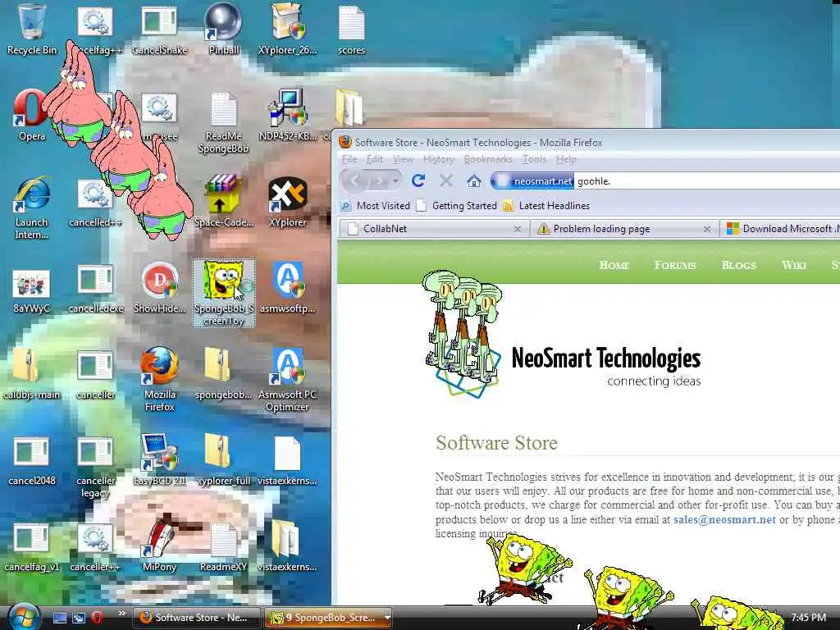Select the XYplorer_26 installer icon
This screenshot has height=630, width=840.
[288, 30]
